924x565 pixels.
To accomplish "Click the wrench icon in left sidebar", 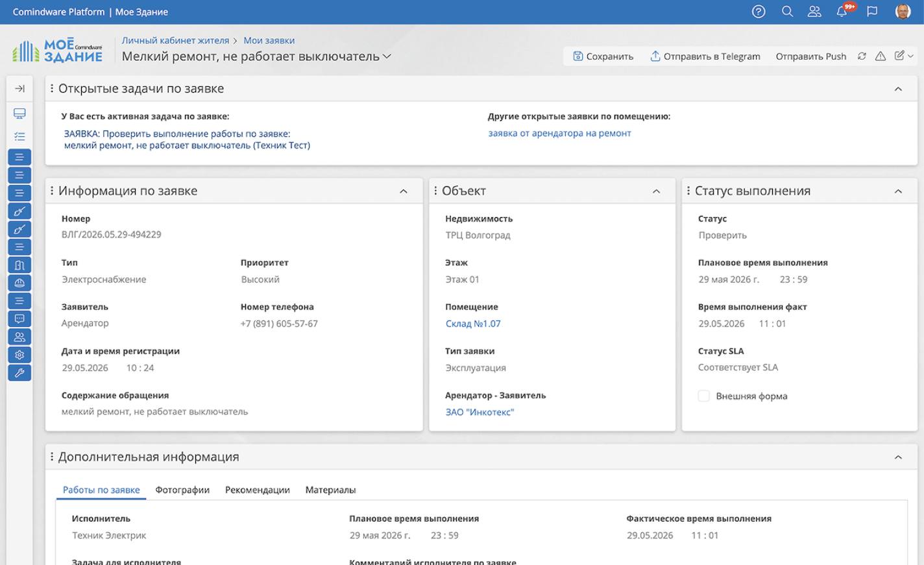I will 19,373.
